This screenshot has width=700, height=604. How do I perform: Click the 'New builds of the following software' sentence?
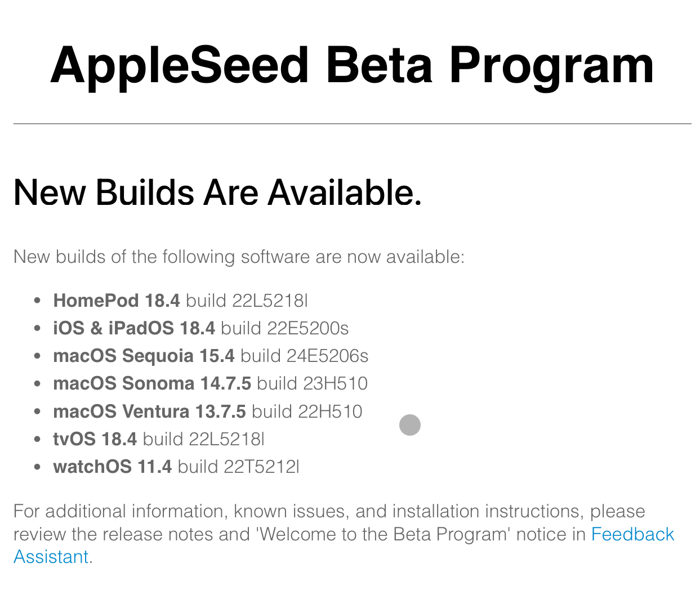(239, 257)
